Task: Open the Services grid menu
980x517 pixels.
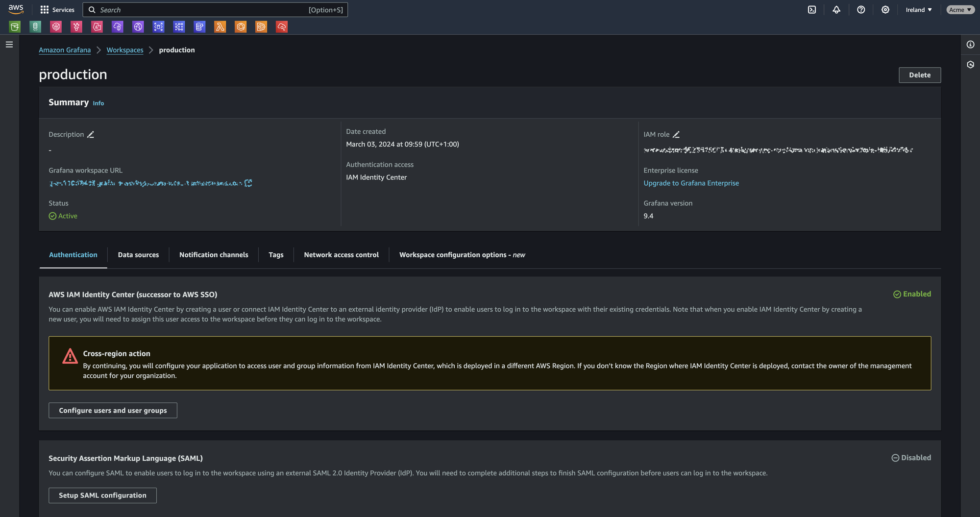Action: coord(57,10)
